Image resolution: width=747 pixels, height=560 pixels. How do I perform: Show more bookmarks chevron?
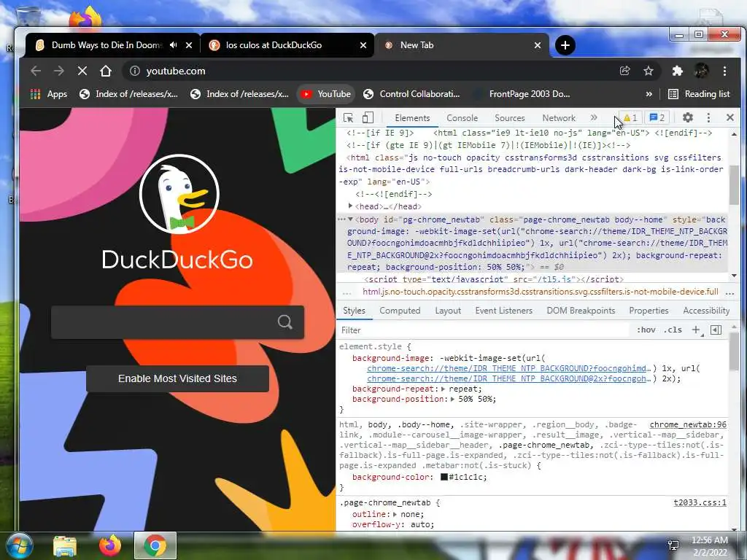(649, 94)
